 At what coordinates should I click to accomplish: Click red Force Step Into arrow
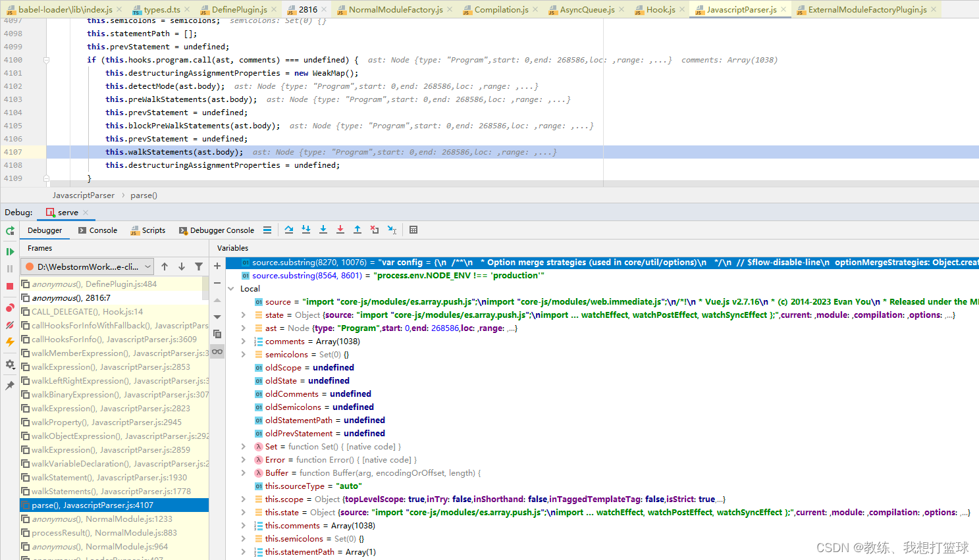pos(340,230)
